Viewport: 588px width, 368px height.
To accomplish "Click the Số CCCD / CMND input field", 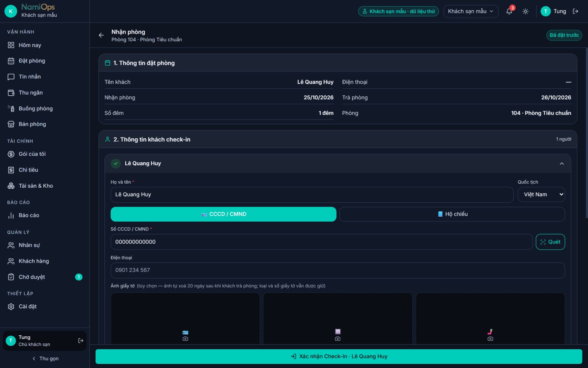I will pos(322,242).
